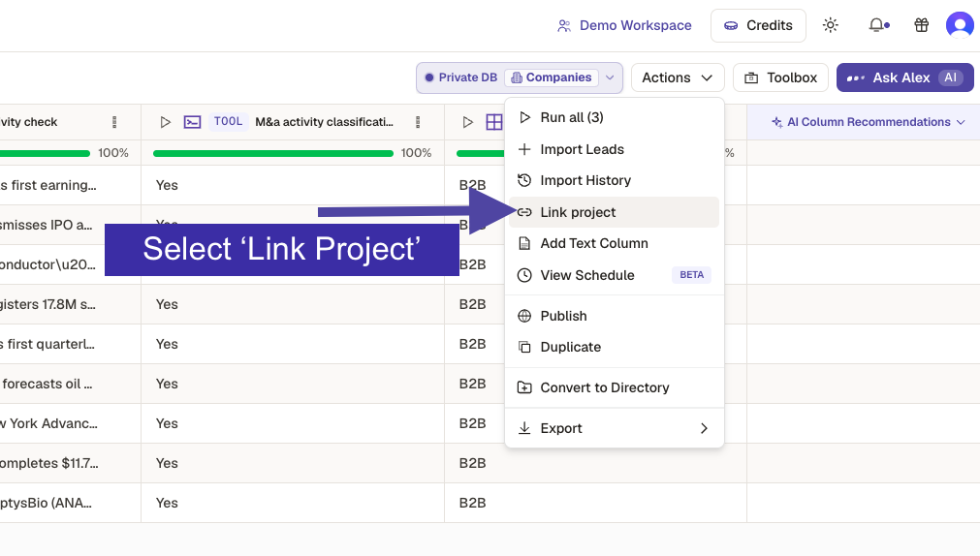Choose Convert to Directory menu entry
Viewport: 980px width, 556px height.
614,388
